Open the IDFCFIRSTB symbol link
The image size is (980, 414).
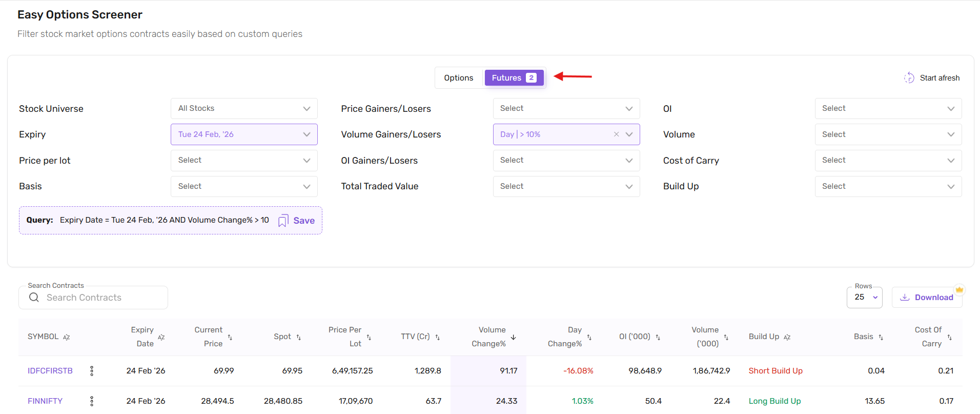click(50, 371)
